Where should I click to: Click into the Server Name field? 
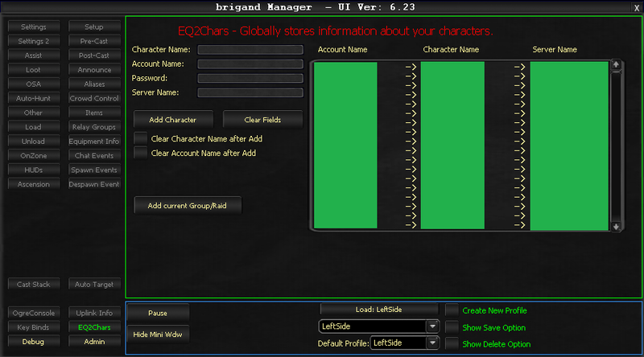250,92
